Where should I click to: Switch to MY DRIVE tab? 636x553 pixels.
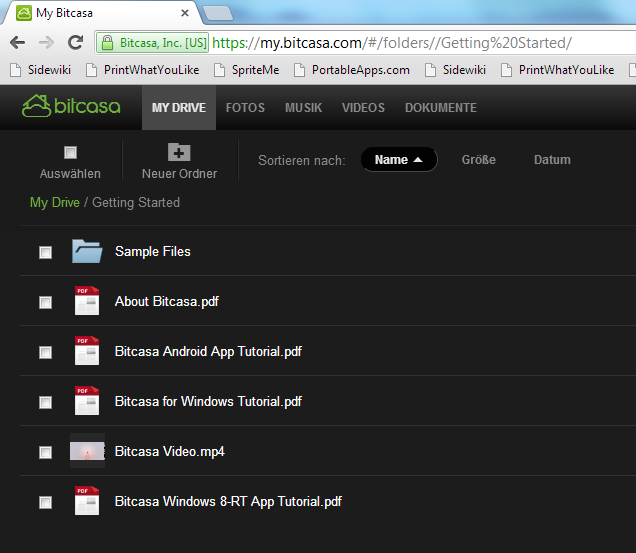[179, 108]
